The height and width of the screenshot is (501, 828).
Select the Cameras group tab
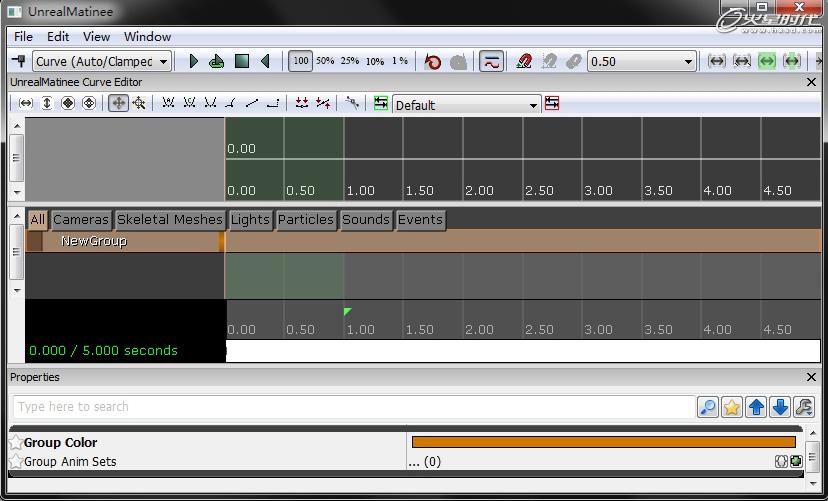[x=81, y=220]
